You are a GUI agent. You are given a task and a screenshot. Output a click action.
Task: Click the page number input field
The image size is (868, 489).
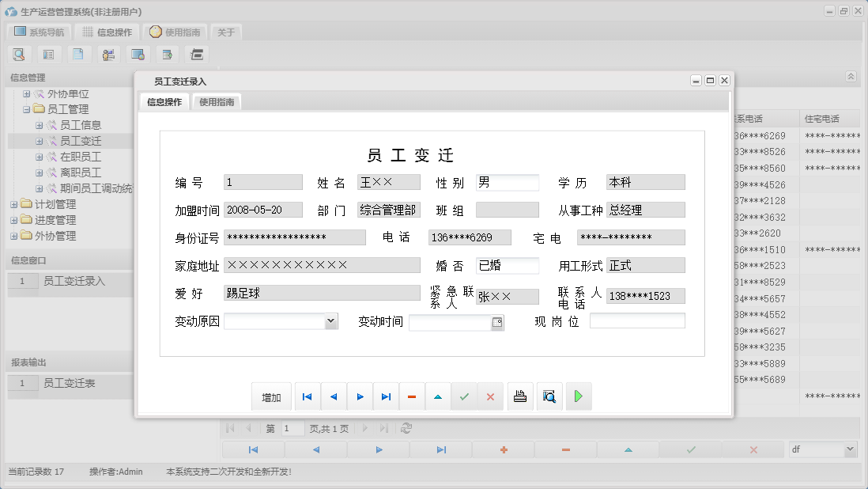pyautogui.click(x=292, y=428)
